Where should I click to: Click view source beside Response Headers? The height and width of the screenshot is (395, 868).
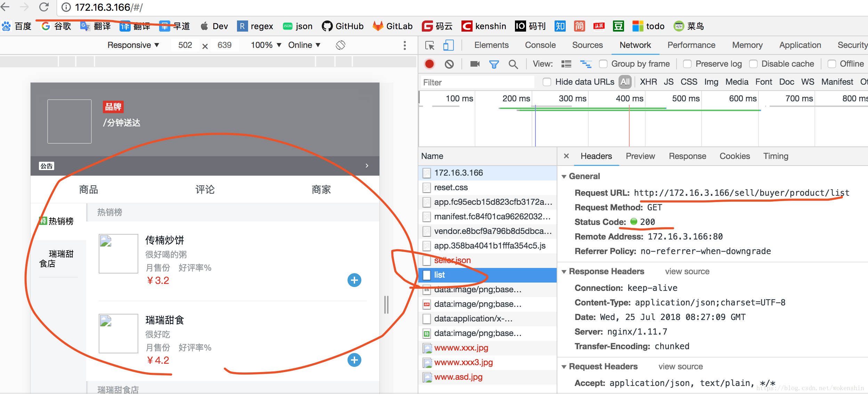click(687, 271)
